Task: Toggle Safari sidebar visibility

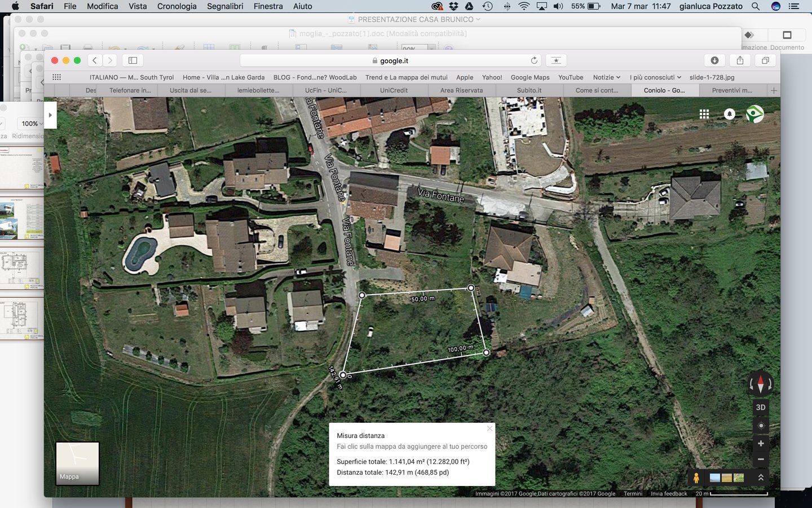Action: (133, 60)
